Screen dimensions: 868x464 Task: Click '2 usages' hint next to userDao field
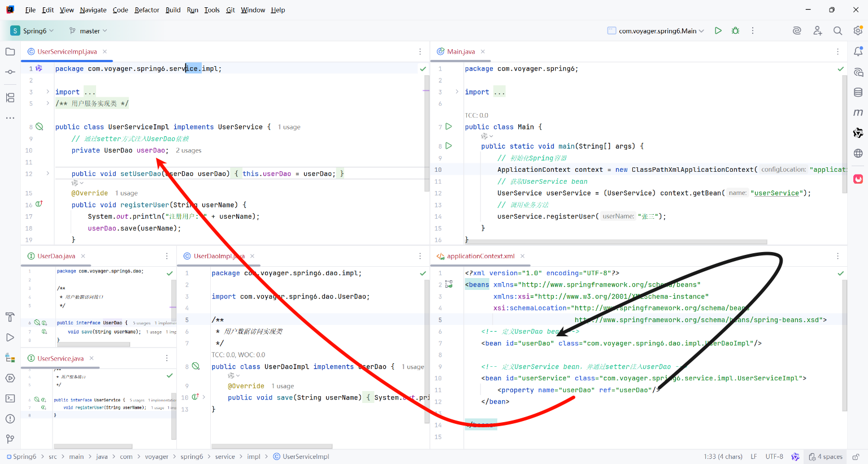tap(188, 150)
